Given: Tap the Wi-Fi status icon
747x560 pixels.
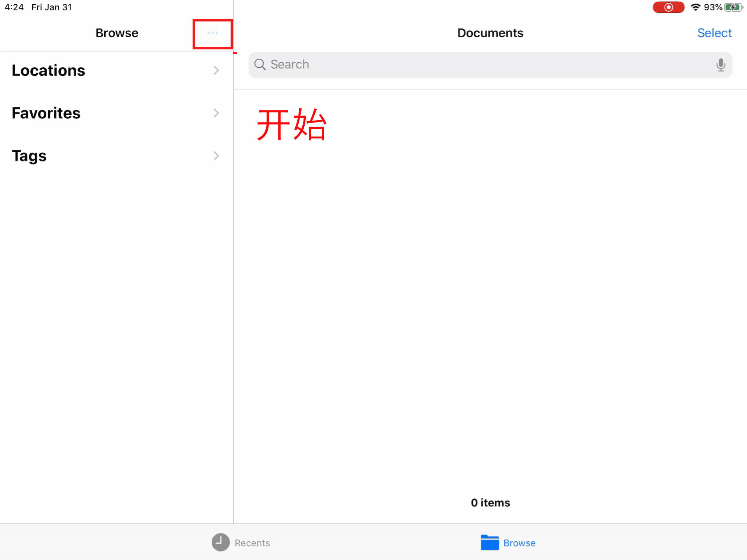Looking at the screenshot, I should (x=696, y=7).
